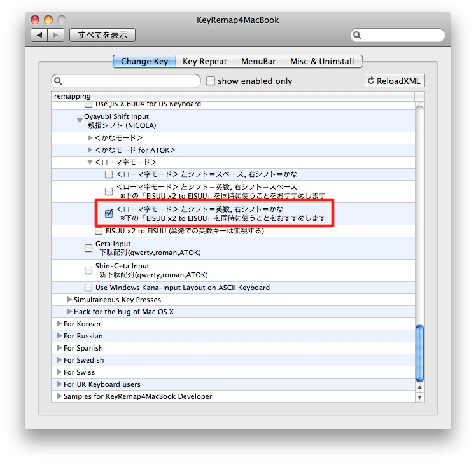Expand the For Korean section
Screen dimensions: 476x467
[x=59, y=324]
